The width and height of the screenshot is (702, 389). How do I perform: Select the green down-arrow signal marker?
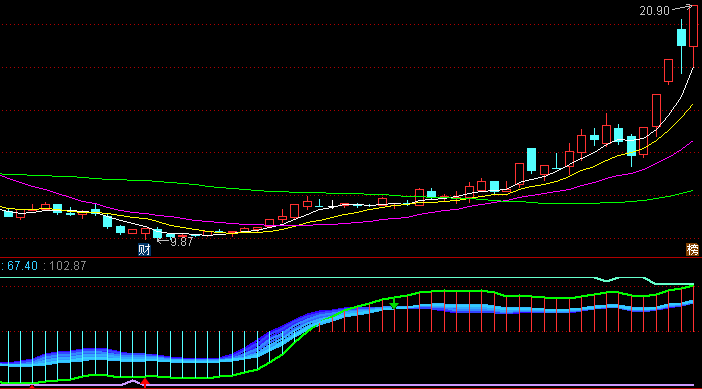tap(394, 305)
